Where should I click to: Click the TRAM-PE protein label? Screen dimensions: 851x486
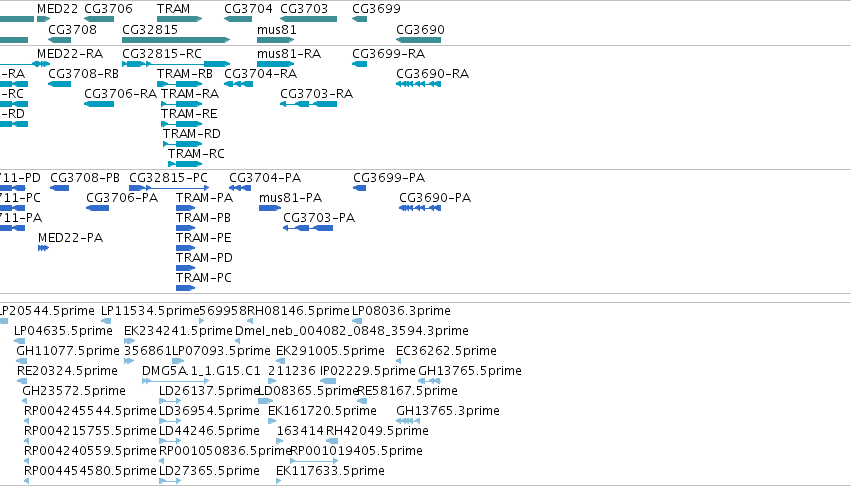click(204, 238)
